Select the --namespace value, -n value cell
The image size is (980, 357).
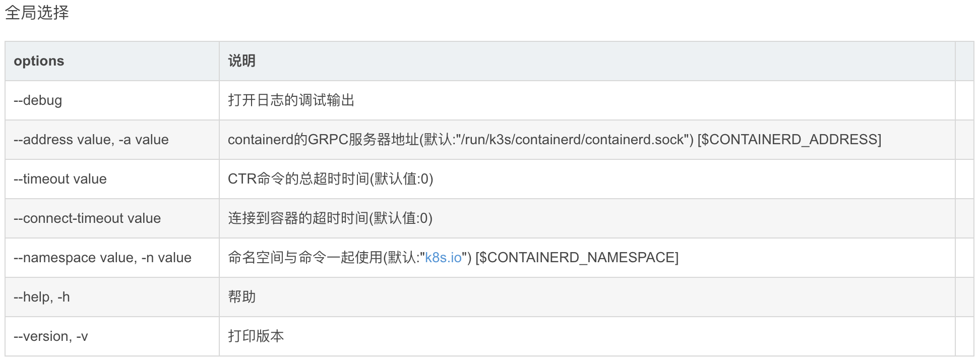102,258
